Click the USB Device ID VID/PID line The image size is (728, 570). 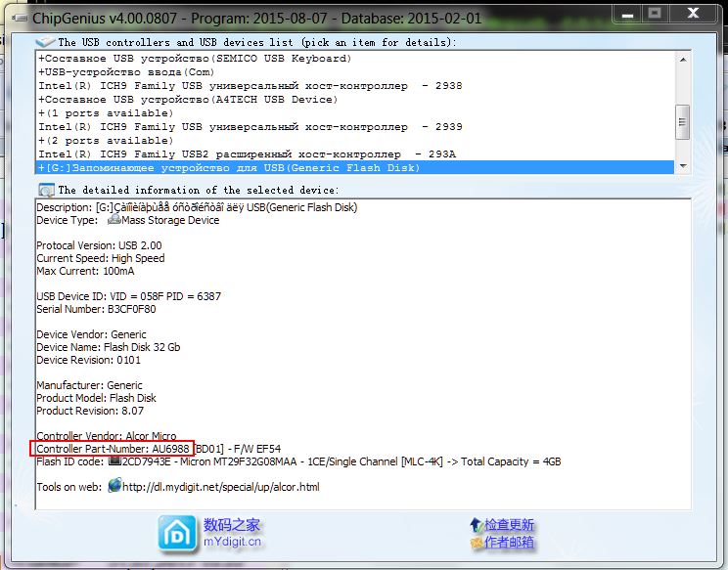click(x=128, y=296)
